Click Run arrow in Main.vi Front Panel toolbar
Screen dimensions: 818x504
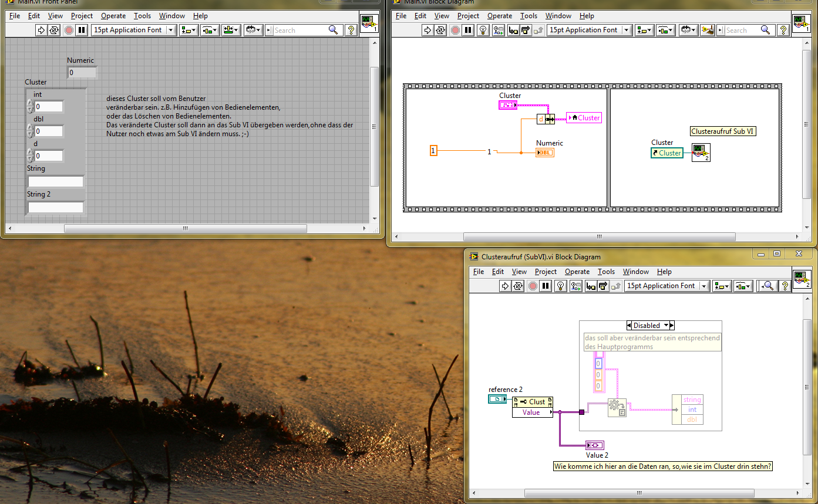click(x=41, y=30)
